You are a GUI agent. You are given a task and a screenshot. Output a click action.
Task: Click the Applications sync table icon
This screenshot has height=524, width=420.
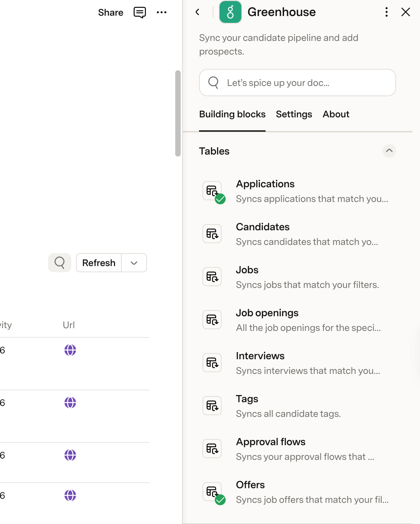(x=212, y=191)
